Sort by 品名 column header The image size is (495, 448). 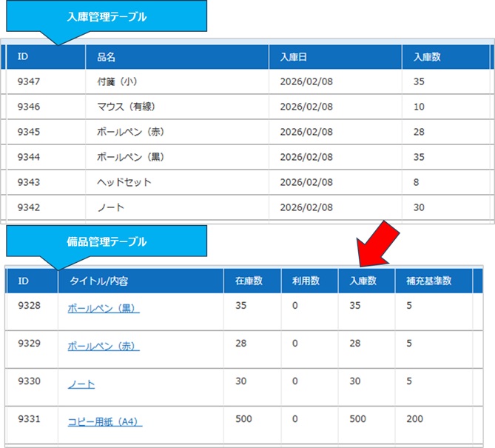(107, 57)
